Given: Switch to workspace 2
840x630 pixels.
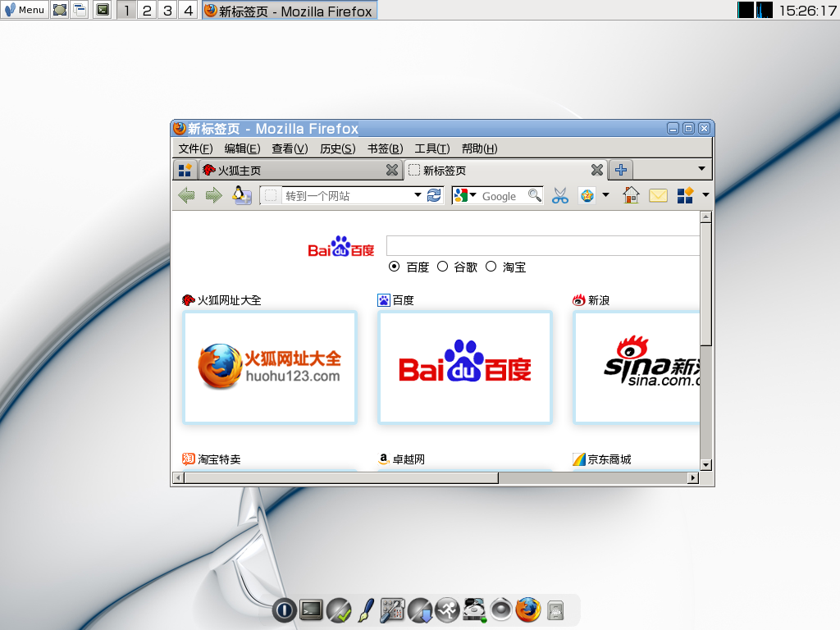Looking at the screenshot, I should point(147,10).
